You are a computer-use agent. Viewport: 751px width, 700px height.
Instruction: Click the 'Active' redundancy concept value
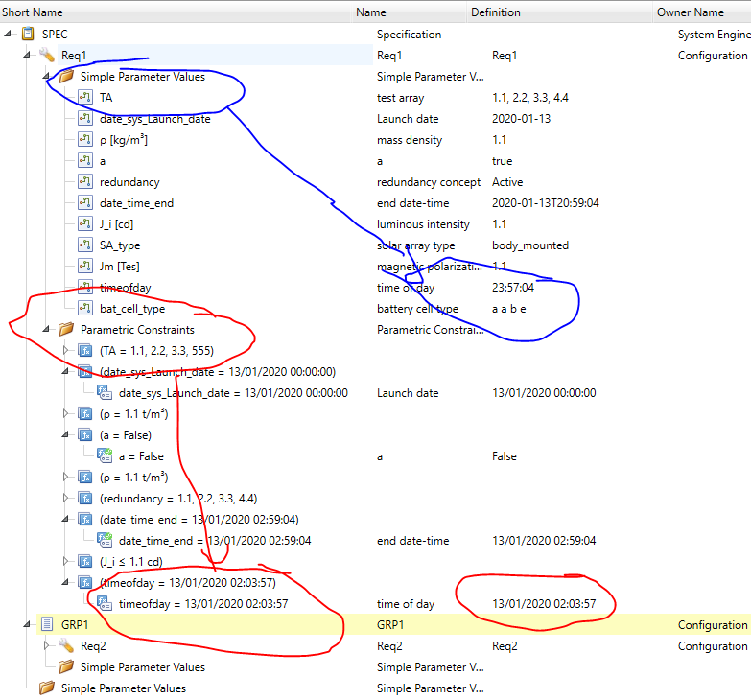(x=507, y=182)
